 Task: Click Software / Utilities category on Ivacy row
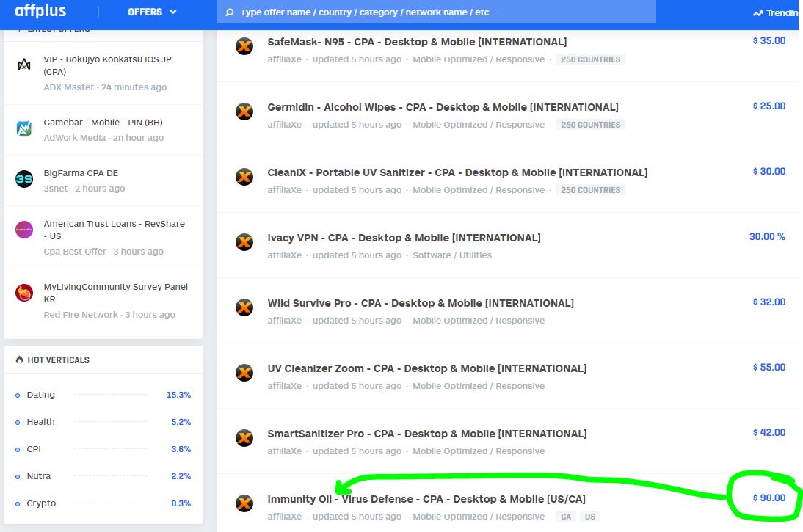[x=451, y=255]
